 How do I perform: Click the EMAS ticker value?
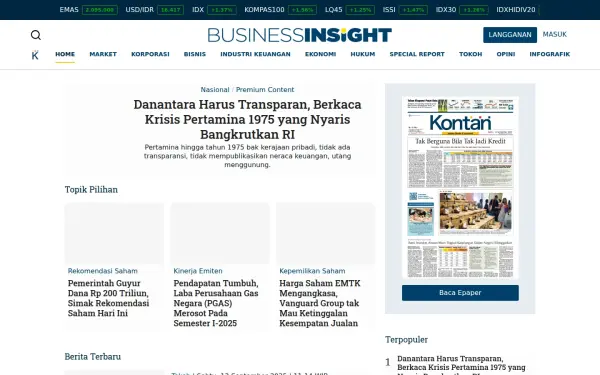point(99,10)
